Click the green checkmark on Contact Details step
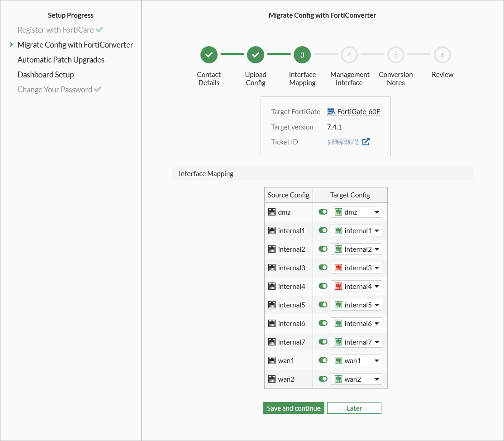This screenshot has height=441, width=504. click(209, 55)
